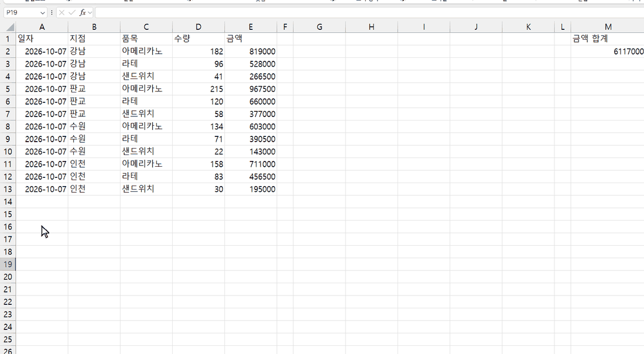The image size is (644, 354).
Task: Select the amount cell 195000
Action: [x=251, y=190]
